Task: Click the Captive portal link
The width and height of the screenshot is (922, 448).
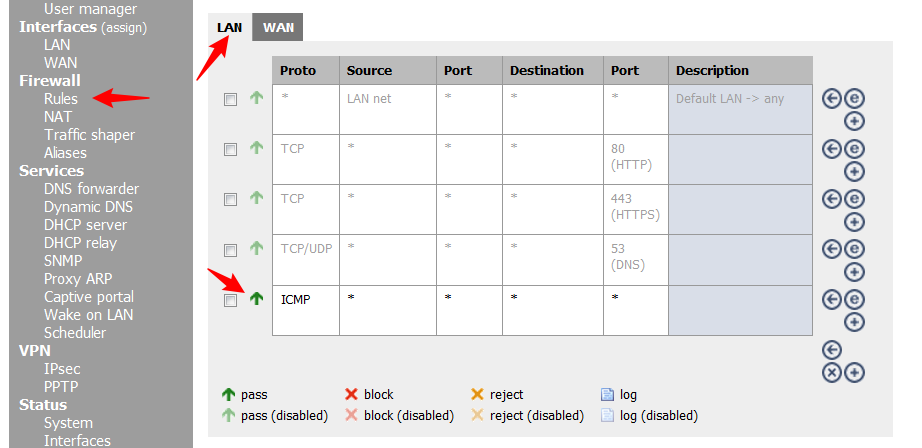Action: (x=88, y=297)
